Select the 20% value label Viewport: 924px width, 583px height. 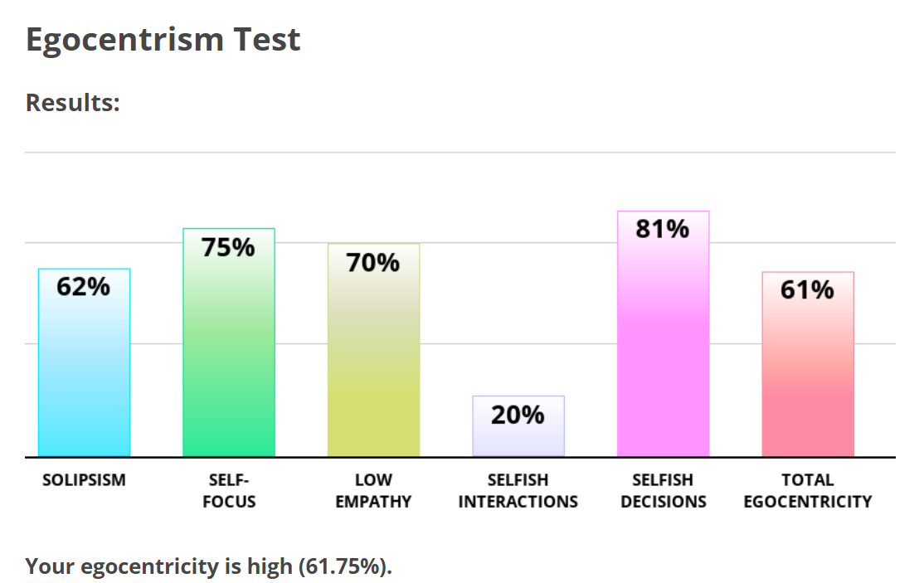click(518, 415)
